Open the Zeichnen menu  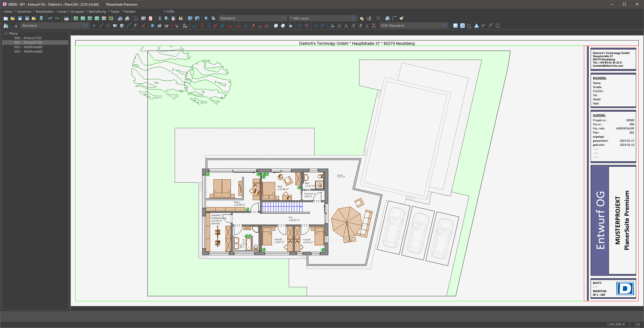click(24, 12)
